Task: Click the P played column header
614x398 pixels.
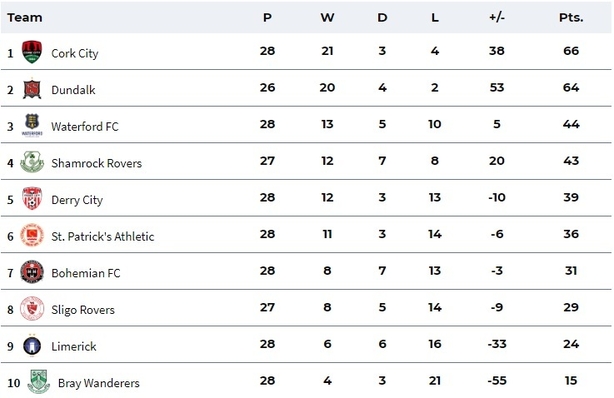Action: pos(267,18)
